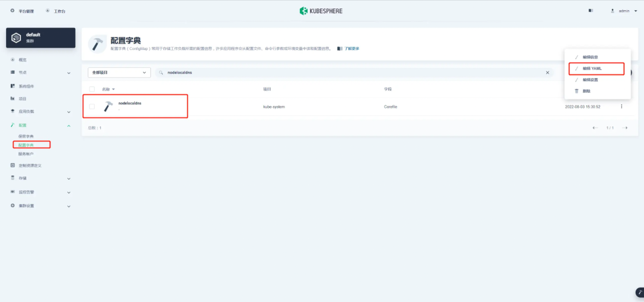Click the 项目 column header
Screen dimensions: 644x302
coord(267,89)
